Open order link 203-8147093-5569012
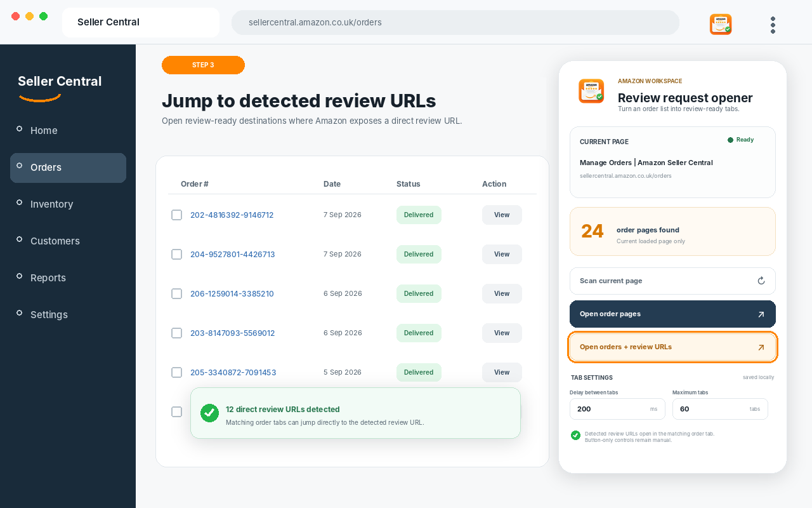Viewport: 812px width, 508px height. click(233, 333)
